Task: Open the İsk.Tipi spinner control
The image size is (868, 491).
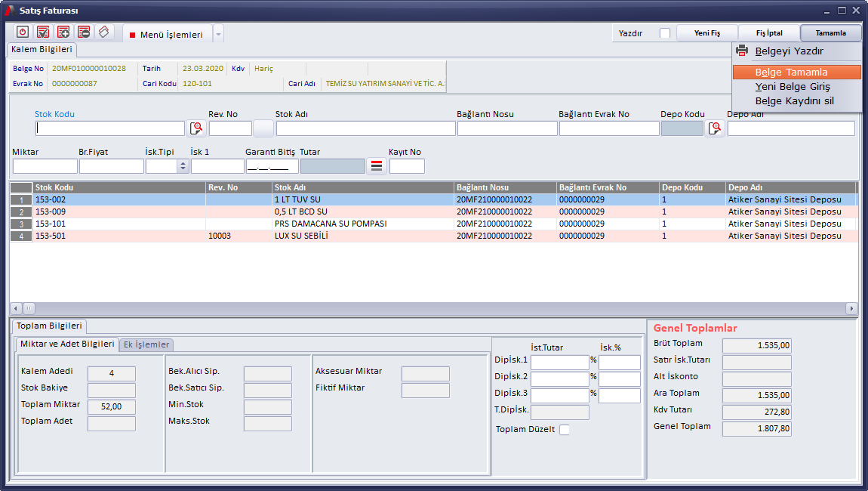Action: (x=183, y=166)
